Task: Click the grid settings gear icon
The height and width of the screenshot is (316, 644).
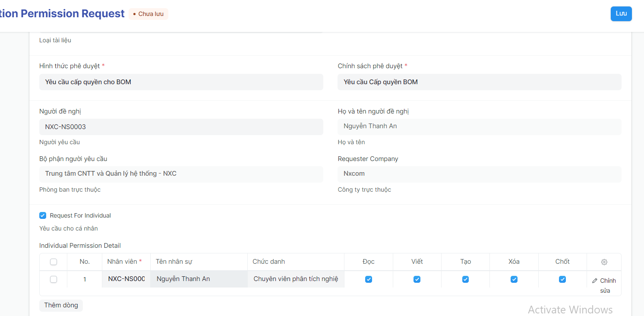Action: (604, 262)
